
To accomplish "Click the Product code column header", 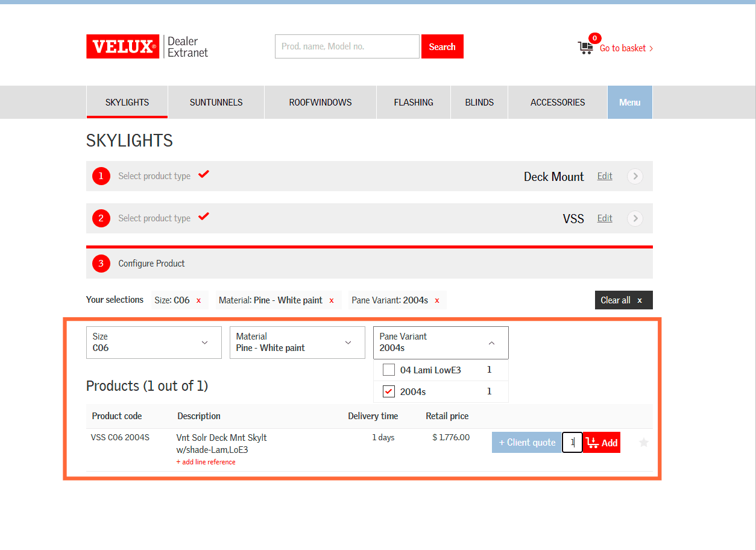I will (x=117, y=416).
